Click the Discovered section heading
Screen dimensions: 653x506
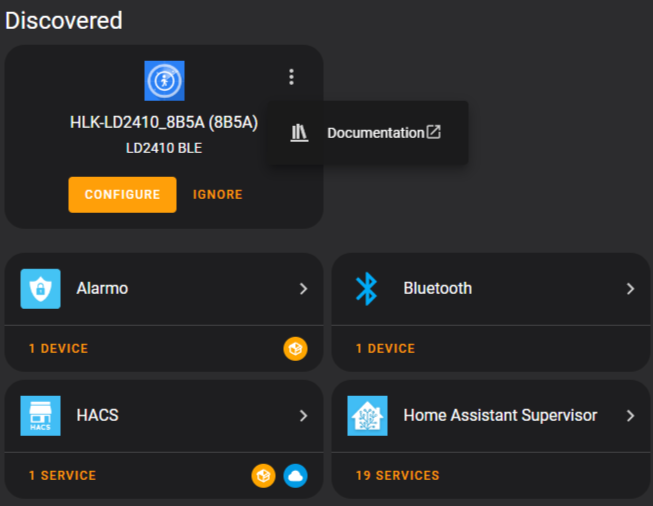[64, 20]
